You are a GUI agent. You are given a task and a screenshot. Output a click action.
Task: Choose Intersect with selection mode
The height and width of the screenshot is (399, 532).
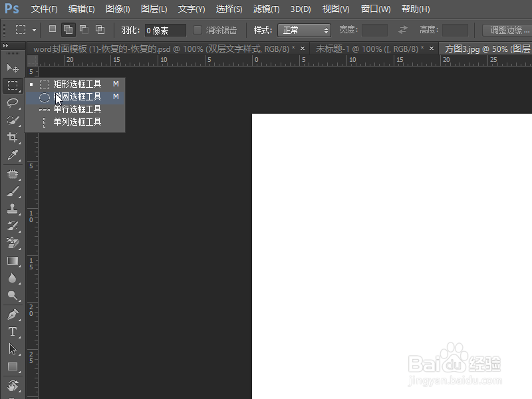click(100, 29)
